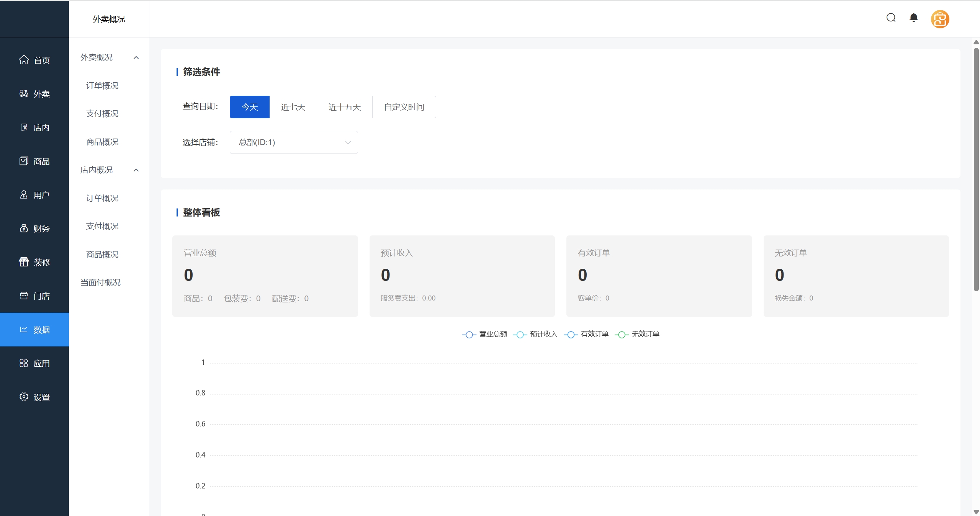Open the 总部(ID:1) store dropdown

click(294, 142)
